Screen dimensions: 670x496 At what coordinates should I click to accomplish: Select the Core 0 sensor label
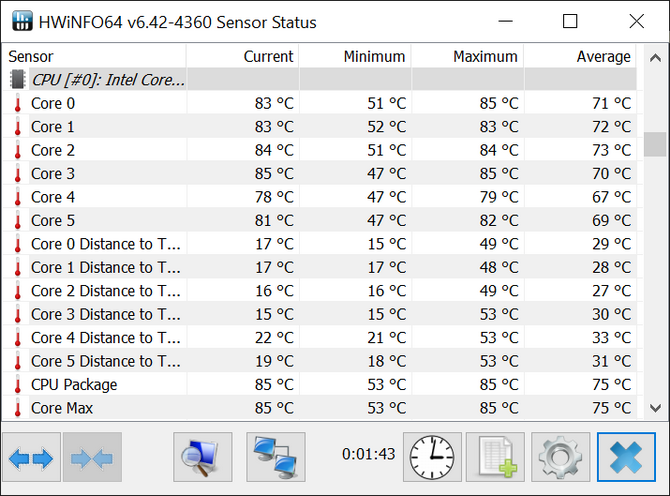[x=53, y=103]
